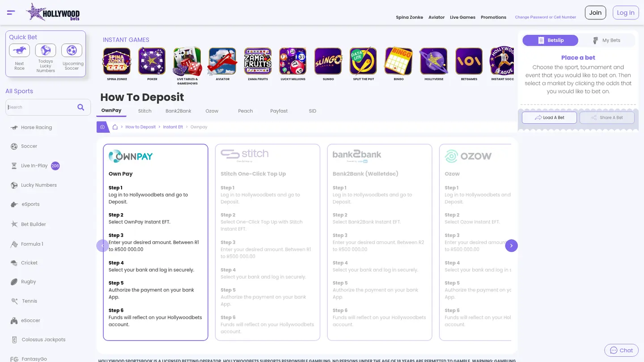Switch to the Payfast tab
Image resolution: width=644 pixels, height=362 pixels.
coord(279,111)
